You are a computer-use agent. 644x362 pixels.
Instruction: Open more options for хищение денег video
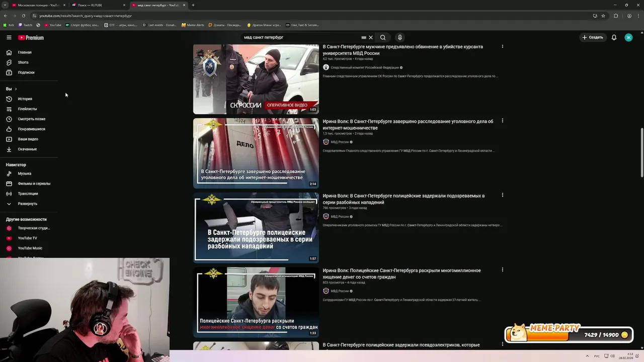502,269
